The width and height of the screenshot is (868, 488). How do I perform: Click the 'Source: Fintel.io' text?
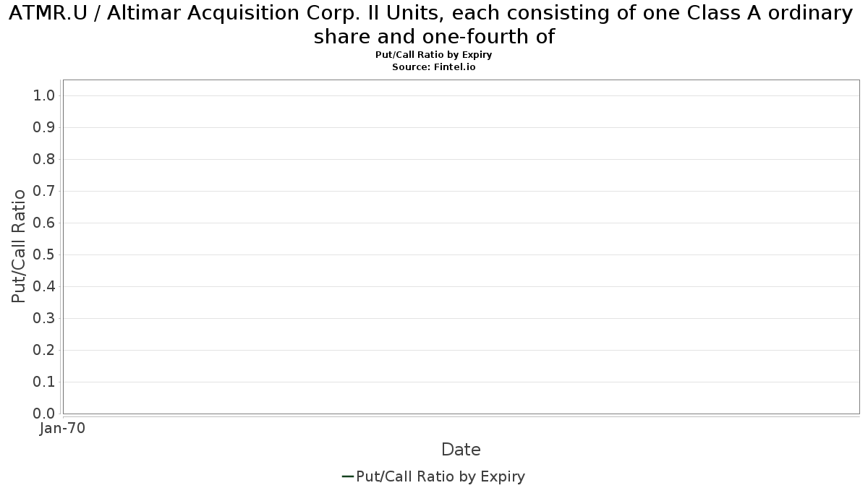pyautogui.click(x=434, y=67)
